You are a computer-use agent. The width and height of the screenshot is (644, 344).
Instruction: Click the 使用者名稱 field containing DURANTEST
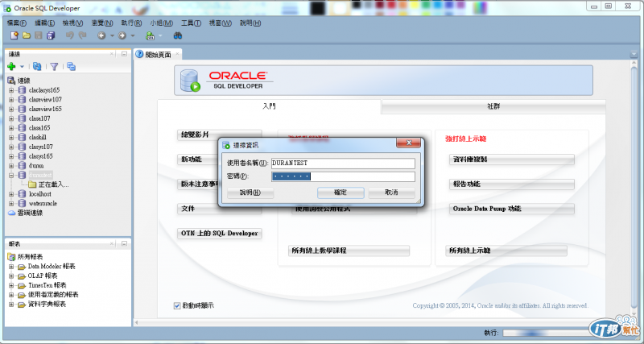click(343, 164)
